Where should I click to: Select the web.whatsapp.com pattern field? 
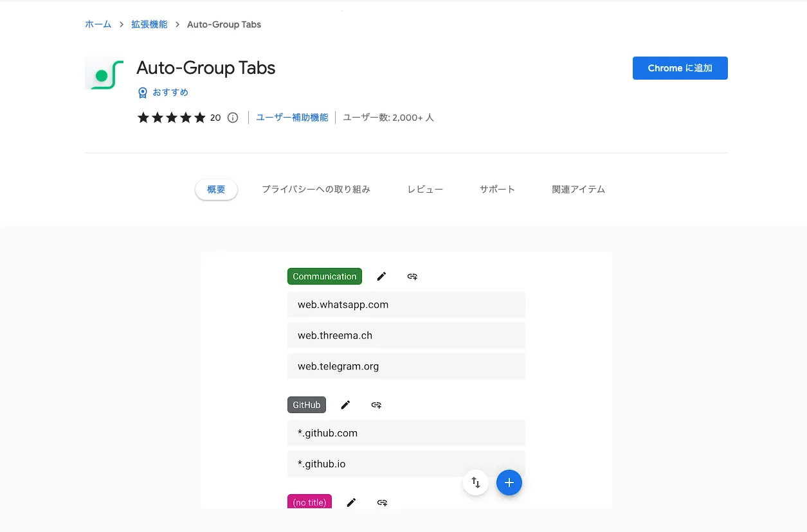point(406,304)
